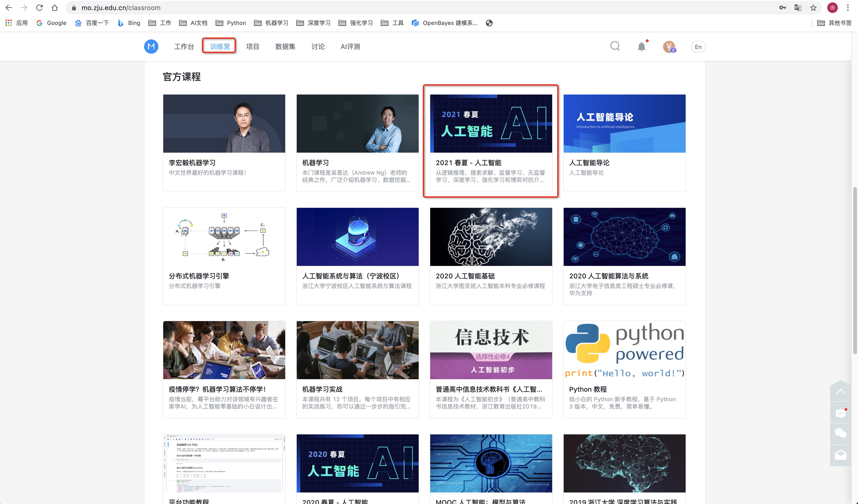Open the 2021 春夏 - 人工智能 course thumbnail
Viewport: 858px width, 504px height.
491,124
